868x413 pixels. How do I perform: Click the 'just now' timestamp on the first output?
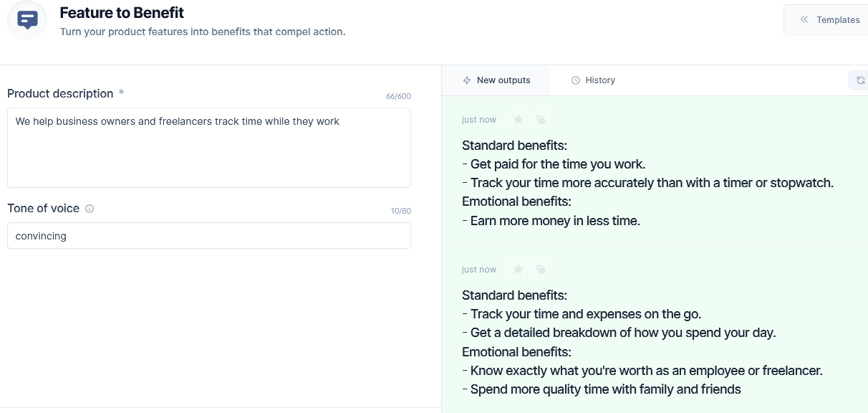(x=478, y=119)
